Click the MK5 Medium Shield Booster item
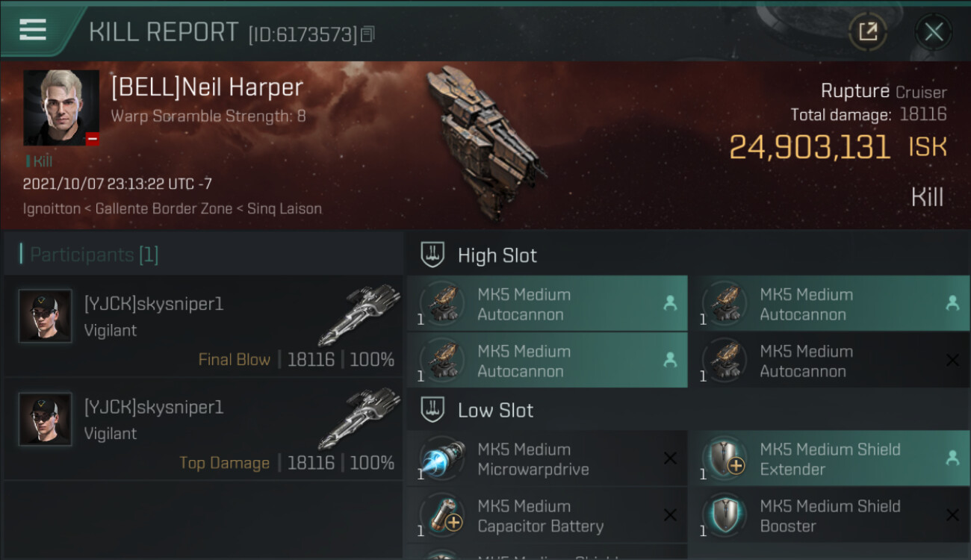 click(829, 516)
